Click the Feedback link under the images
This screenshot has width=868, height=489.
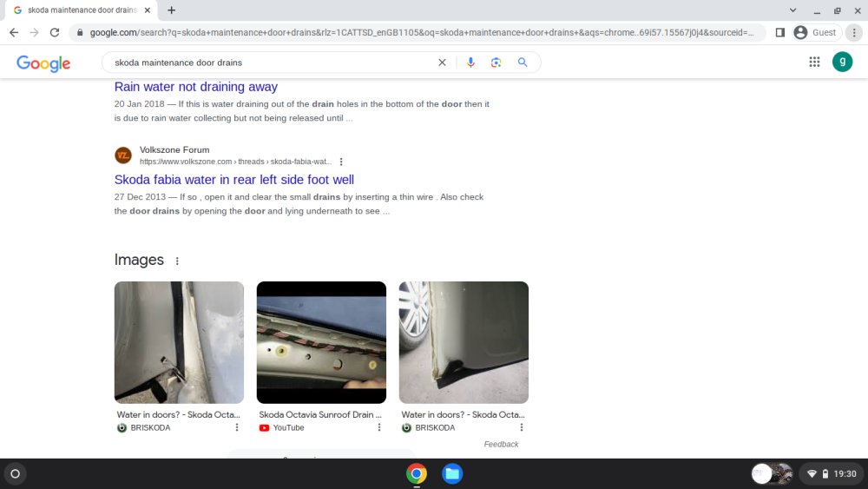pos(501,444)
